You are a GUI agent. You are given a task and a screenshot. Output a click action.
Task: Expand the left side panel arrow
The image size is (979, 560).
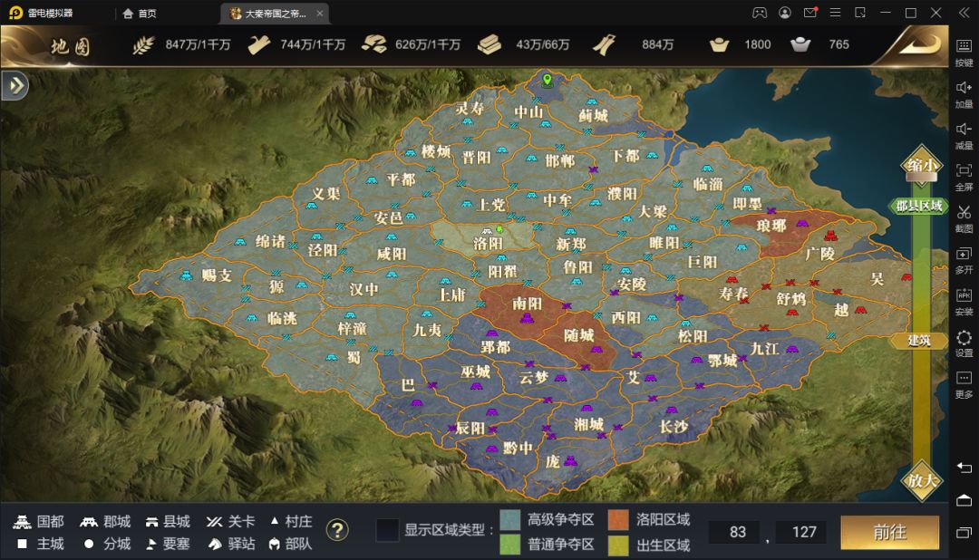tap(15, 85)
